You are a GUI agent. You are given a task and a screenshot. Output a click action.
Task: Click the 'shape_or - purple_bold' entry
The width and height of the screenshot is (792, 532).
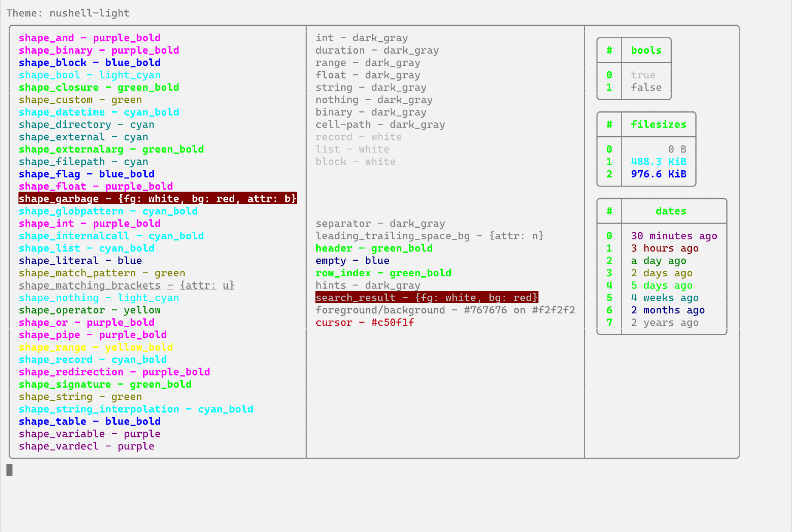coord(86,323)
